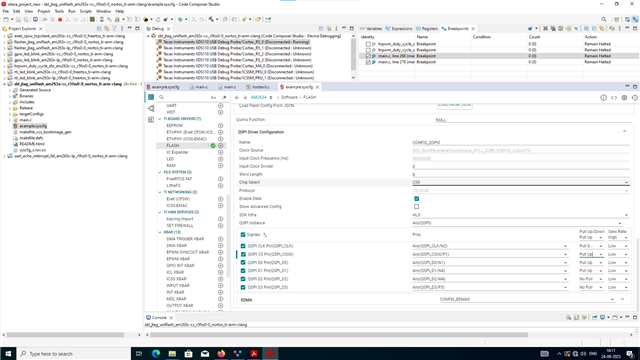Uncheck QSPI CLK Pin checkbox
Screen dimensions: 640x360
pyautogui.click(x=243, y=246)
